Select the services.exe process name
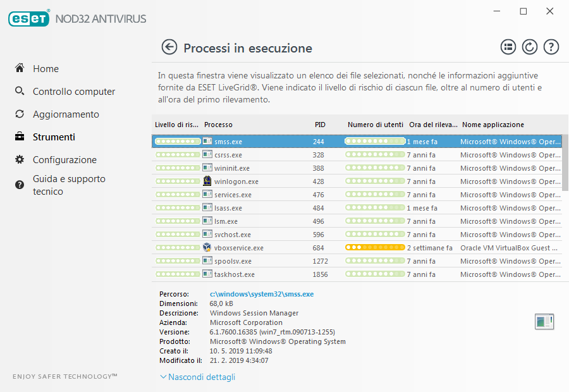Screen dimensions: 569x392 tap(233, 195)
